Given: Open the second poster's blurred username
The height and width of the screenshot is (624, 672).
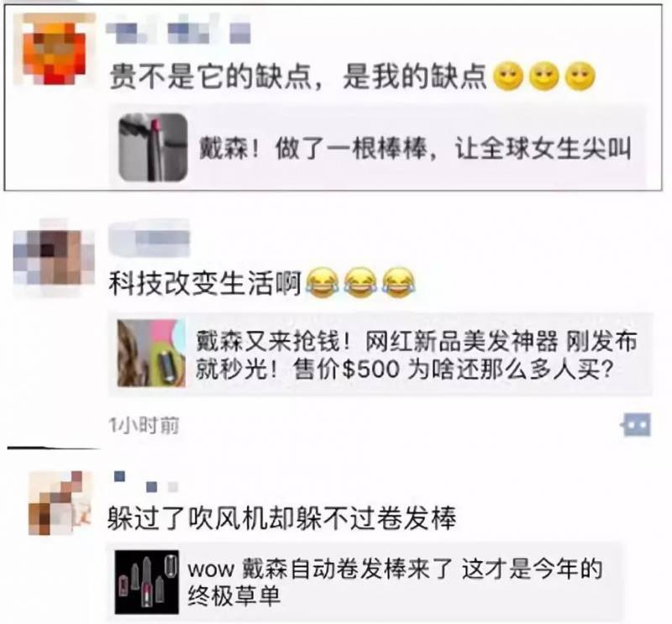Looking at the screenshot, I should coord(150,239).
